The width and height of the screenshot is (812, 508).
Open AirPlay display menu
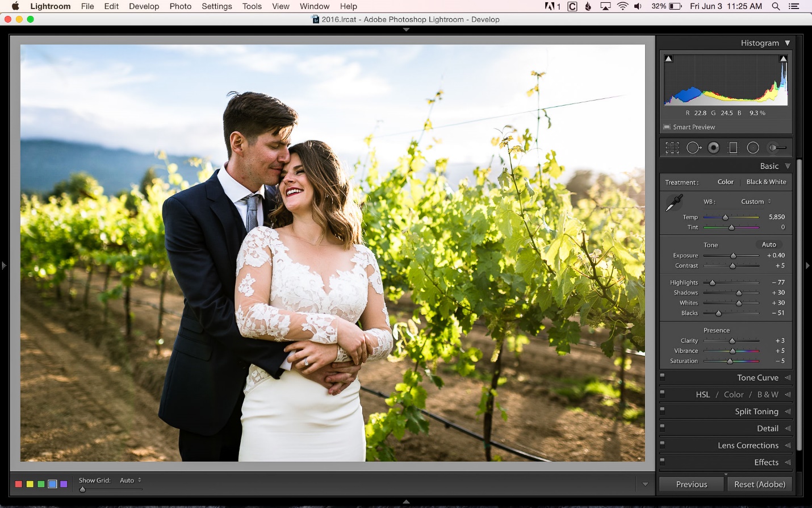606,6
